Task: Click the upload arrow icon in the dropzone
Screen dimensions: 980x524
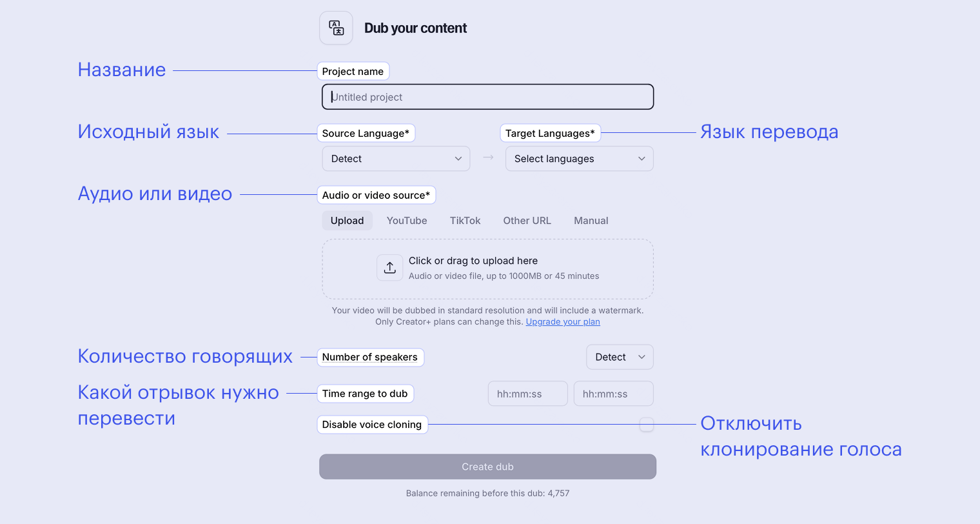Action: 389,267
